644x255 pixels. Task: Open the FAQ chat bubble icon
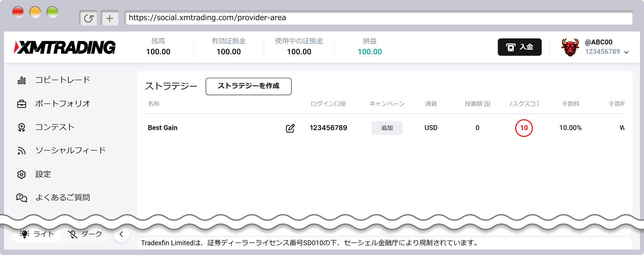point(21,198)
